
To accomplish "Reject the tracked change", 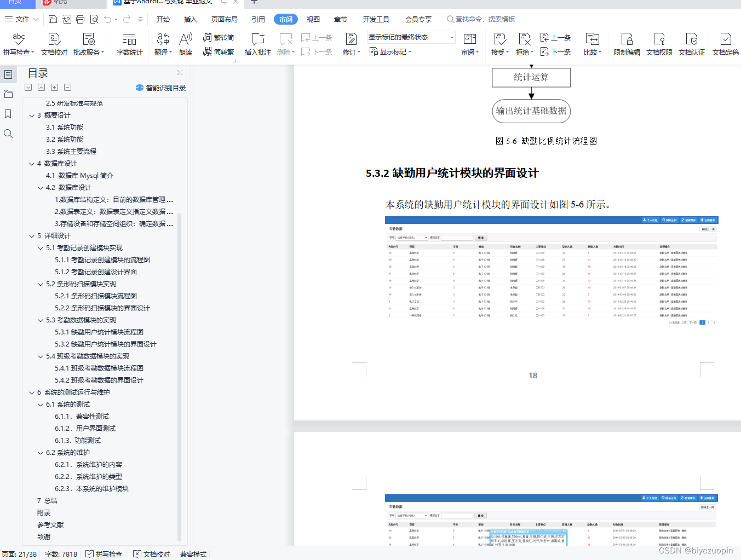I will click(x=524, y=44).
